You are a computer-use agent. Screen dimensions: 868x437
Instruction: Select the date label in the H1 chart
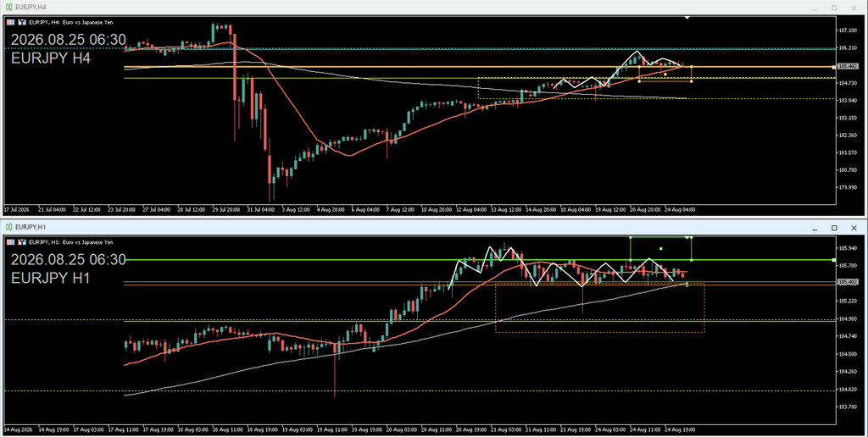click(69, 259)
